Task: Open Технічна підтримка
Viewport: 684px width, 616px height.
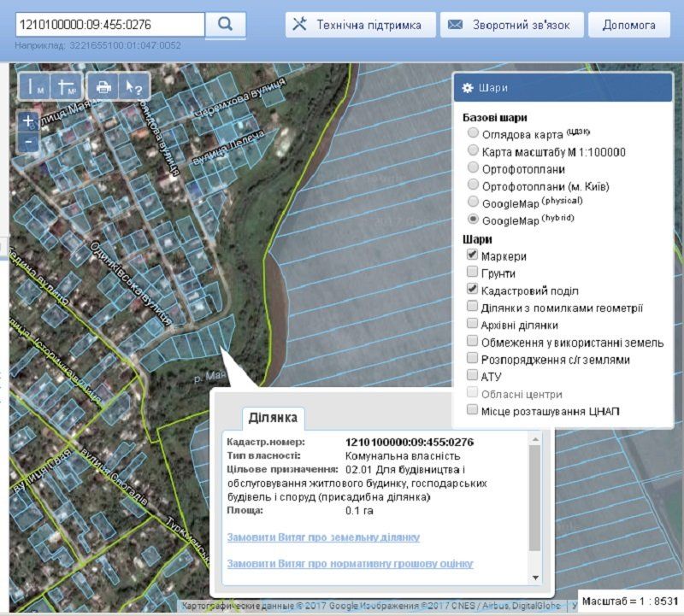Action: (360, 25)
